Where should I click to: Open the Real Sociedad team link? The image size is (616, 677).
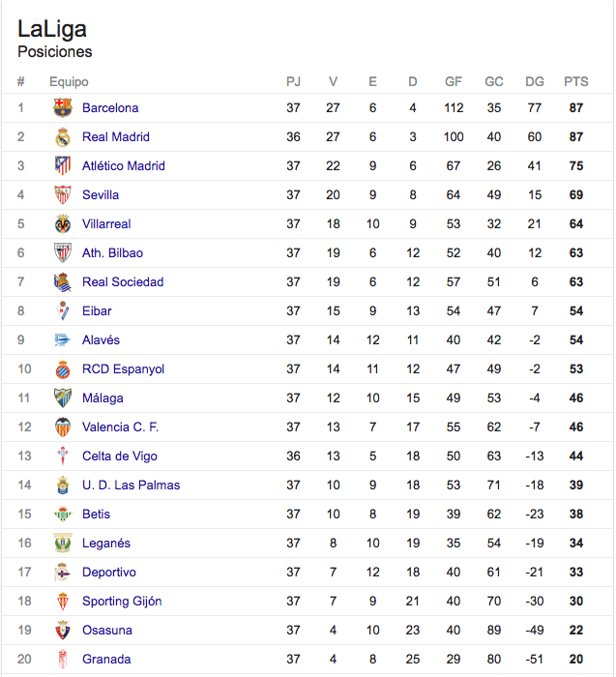tap(123, 282)
